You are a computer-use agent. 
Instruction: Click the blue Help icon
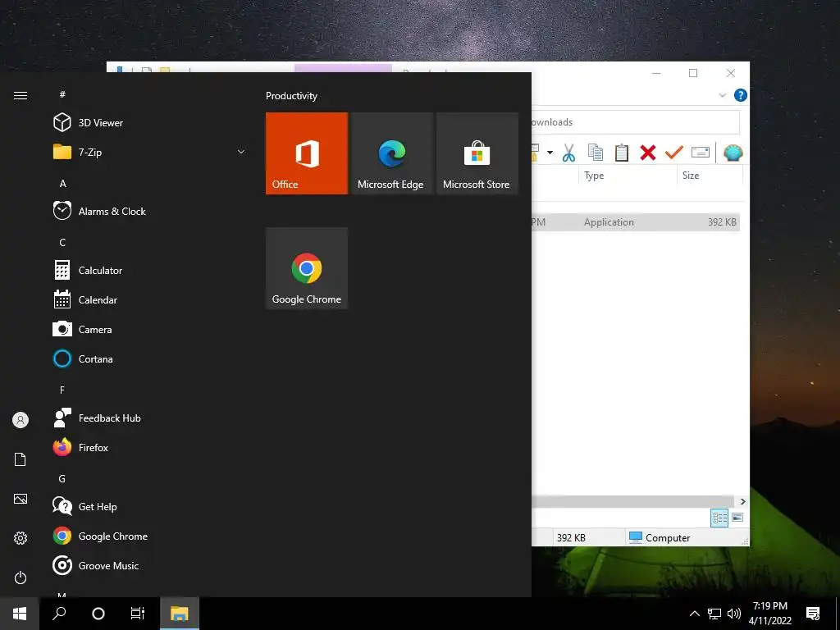pos(741,95)
